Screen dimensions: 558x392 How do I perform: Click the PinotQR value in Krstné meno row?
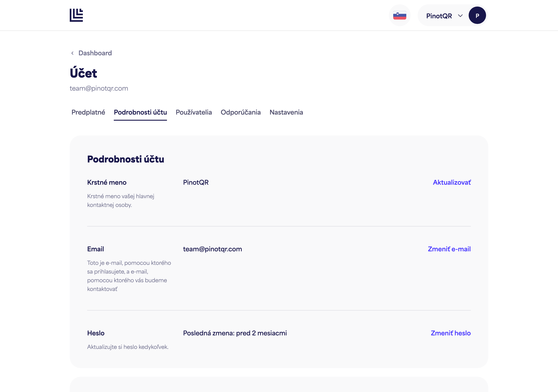click(196, 182)
